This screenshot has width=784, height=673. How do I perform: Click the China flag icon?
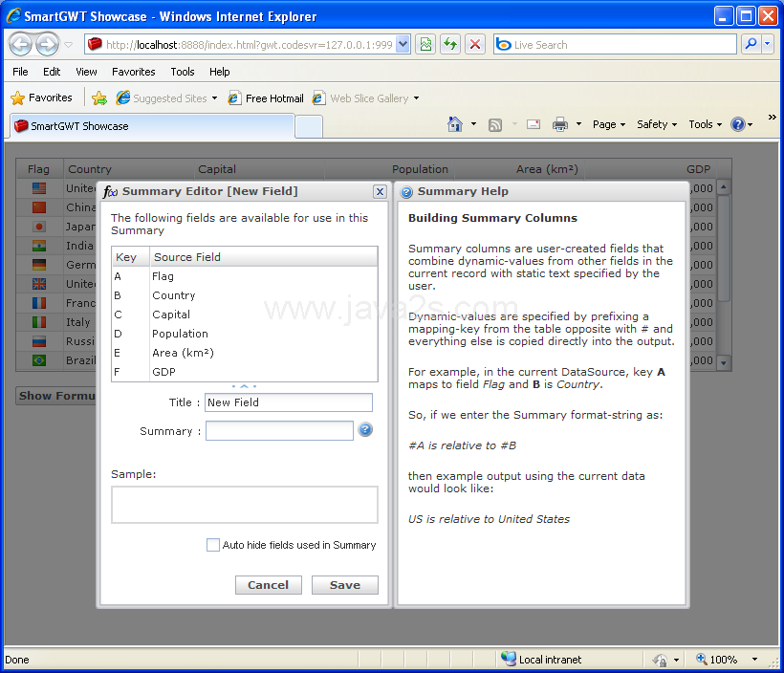tap(39, 207)
